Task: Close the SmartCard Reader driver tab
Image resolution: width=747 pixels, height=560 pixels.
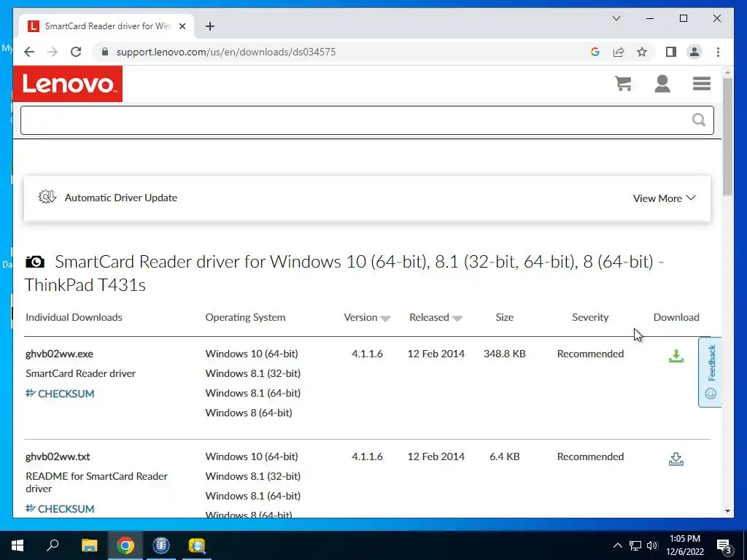Action: 182,26
